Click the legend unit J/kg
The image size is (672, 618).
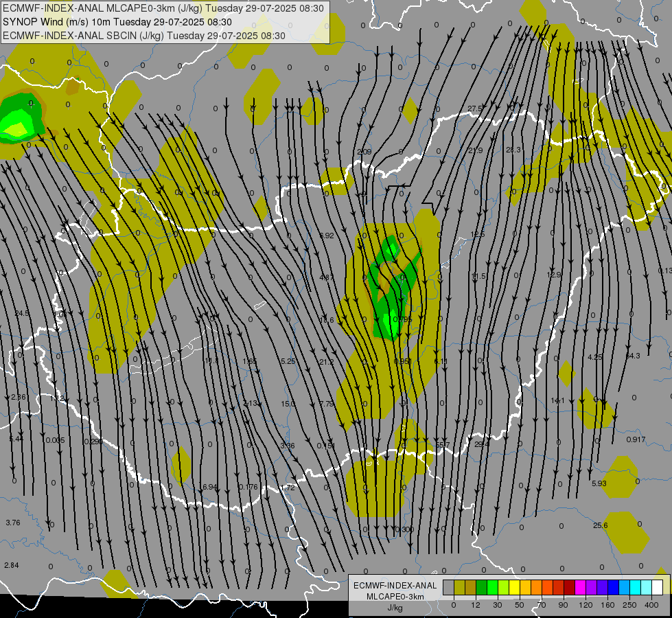pyautogui.click(x=395, y=608)
